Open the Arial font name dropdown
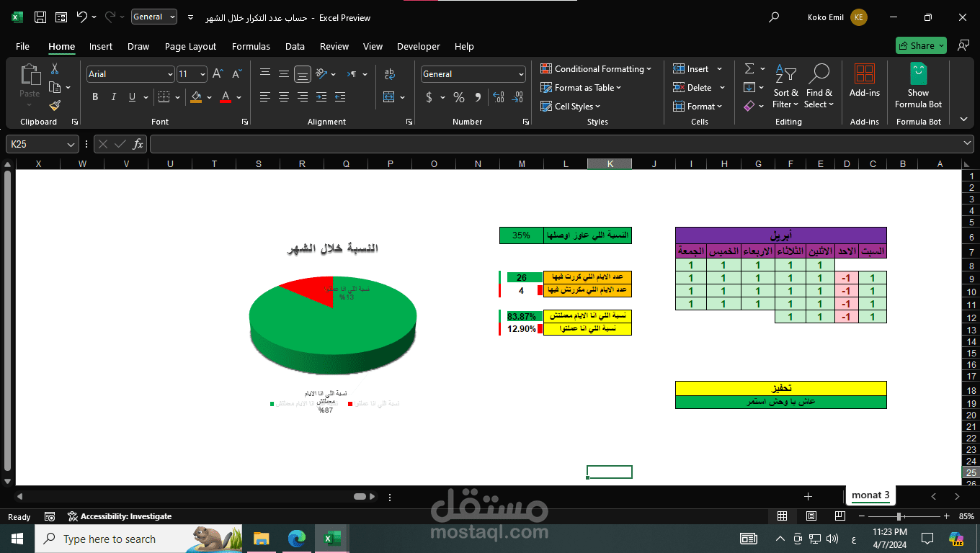The height and width of the screenshot is (553, 980). point(170,74)
